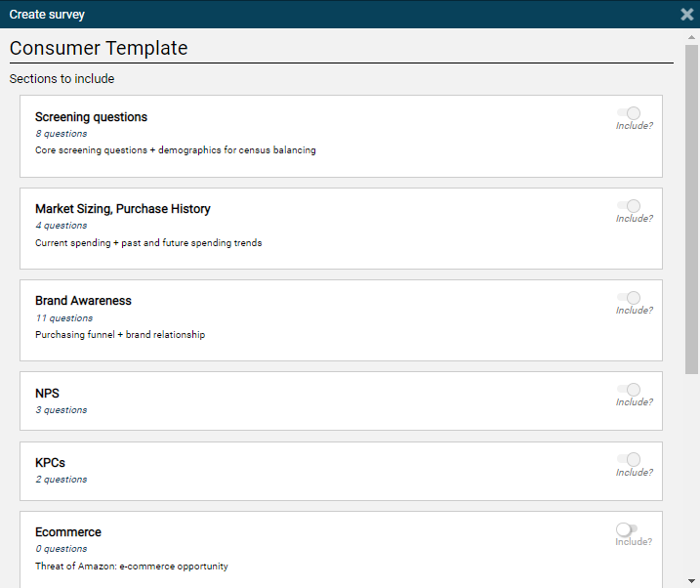Viewport: 700px width, 588px height.
Task: Click the "Threat of Amazon" description text
Action: [x=132, y=567]
